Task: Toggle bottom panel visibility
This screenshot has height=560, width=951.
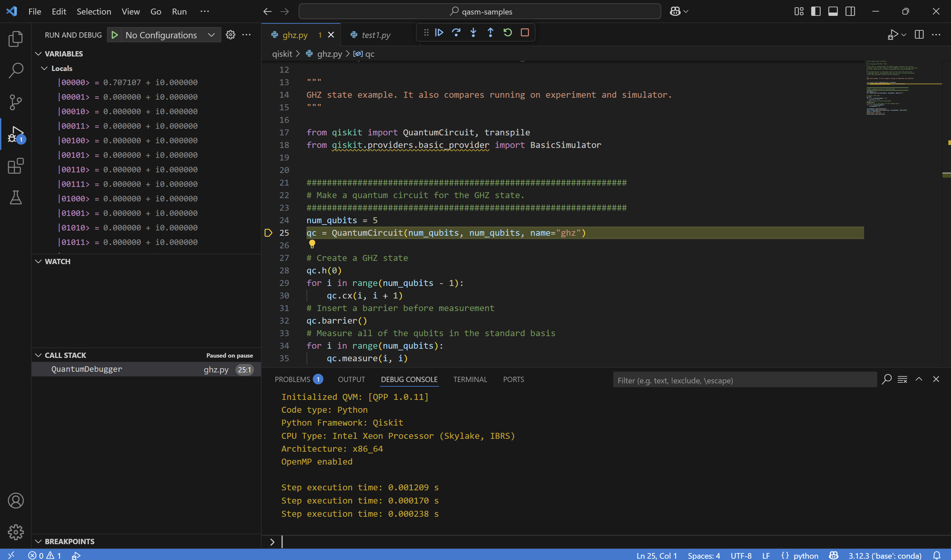Action: (833, 11)
